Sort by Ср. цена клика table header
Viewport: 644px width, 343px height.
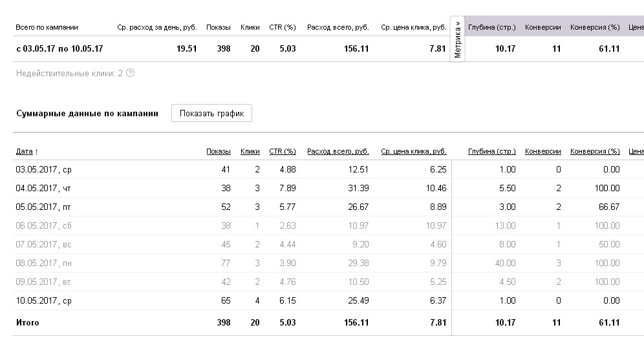click(413, 152)
